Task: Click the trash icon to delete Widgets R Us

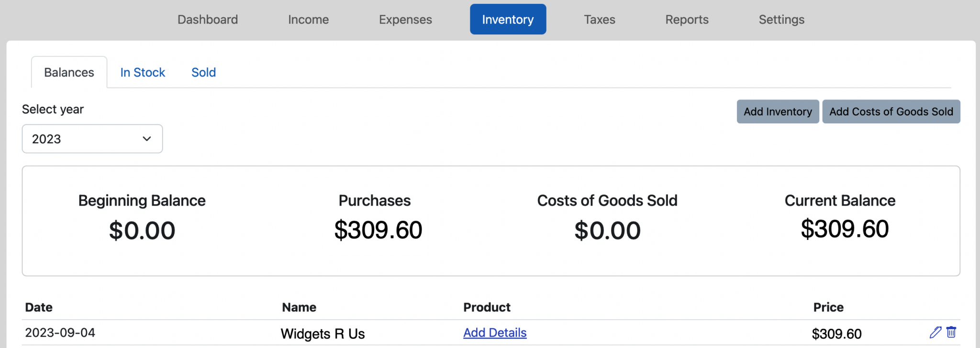Action: (951, 331)
